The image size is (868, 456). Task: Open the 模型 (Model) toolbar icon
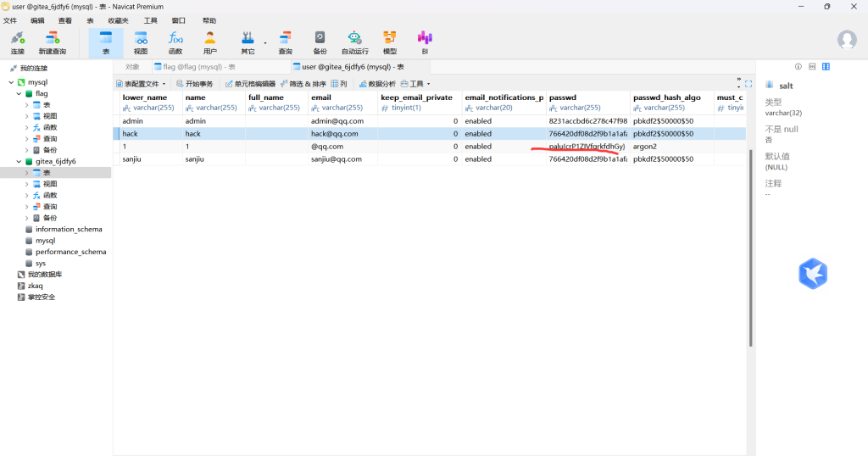click(389, 42)
